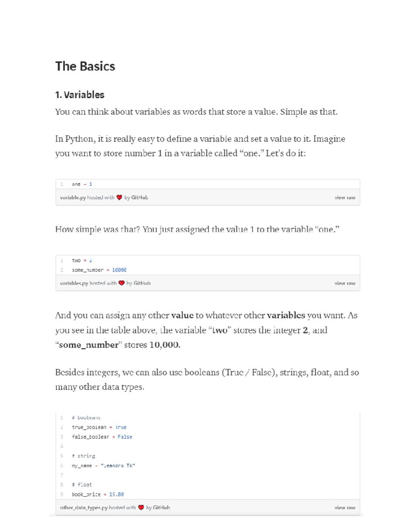Viewport: 411px width, 532px height.
Task: Open the other_data_types.py file link
Action: pyautogui.click(x=84, y=507)
